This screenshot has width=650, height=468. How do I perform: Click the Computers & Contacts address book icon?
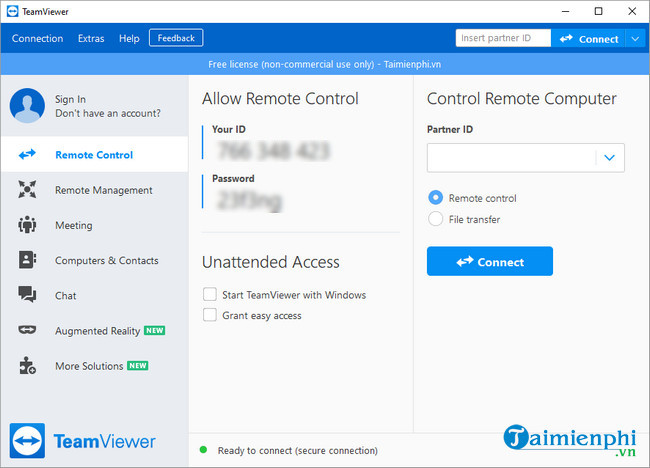pos(27,260)
